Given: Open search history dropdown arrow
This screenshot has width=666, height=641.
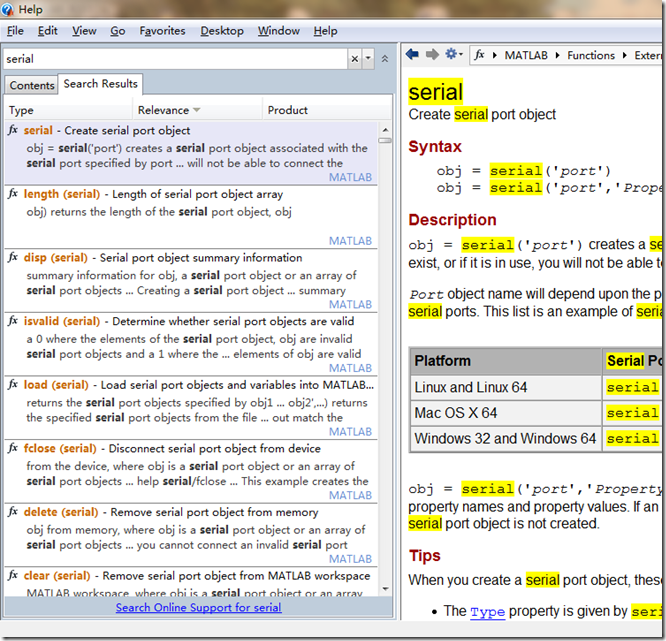Looking at the screenshot, I should [x=369, y=60].
